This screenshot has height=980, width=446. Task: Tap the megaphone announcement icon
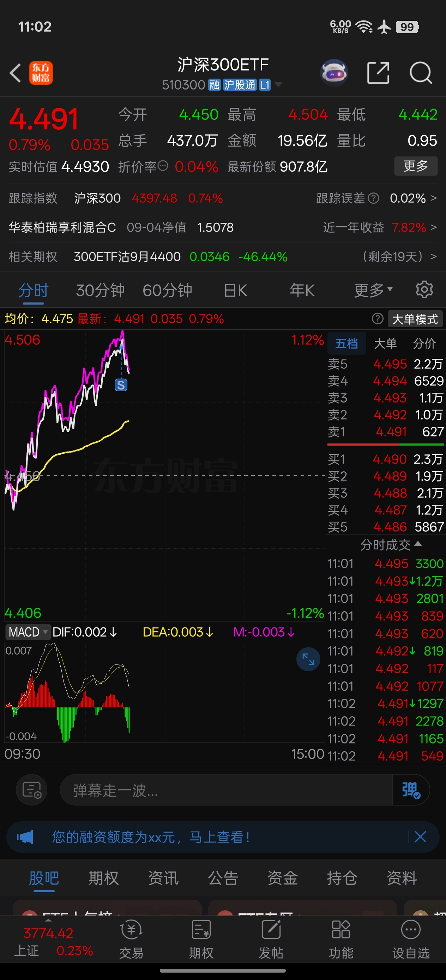25,837
